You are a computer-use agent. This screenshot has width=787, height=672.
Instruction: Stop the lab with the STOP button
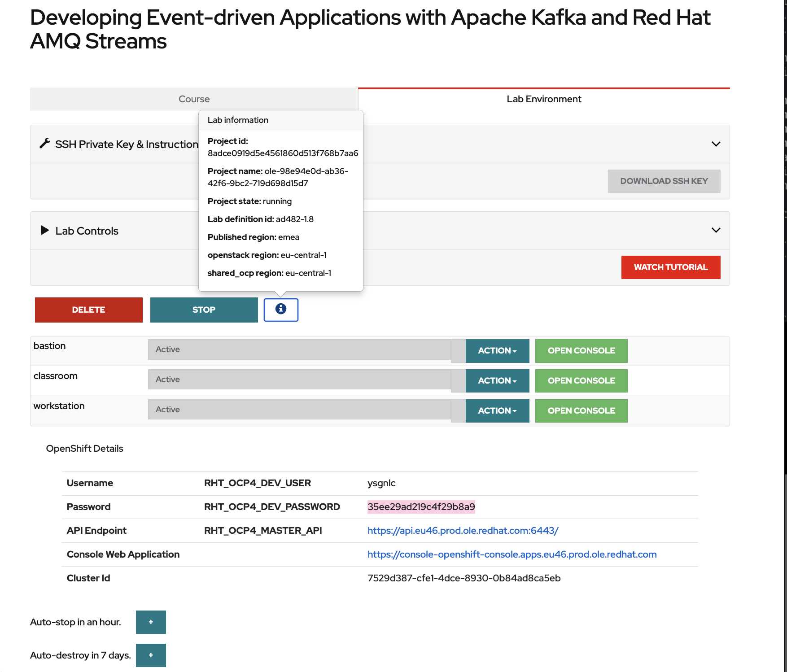pyautogui.click(x=204, y=310)
